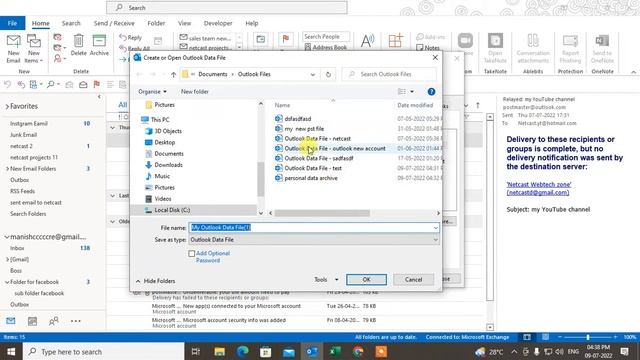This screenshot has height=360, width=640.
Task: Switch to the Folder ribbon tab
Action: point(156,23)
